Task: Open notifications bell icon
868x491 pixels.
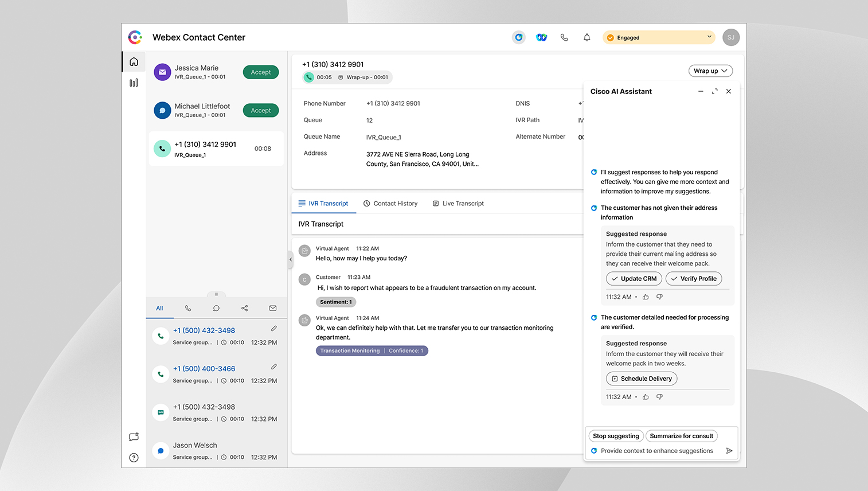Action: [x=587, y=37]
